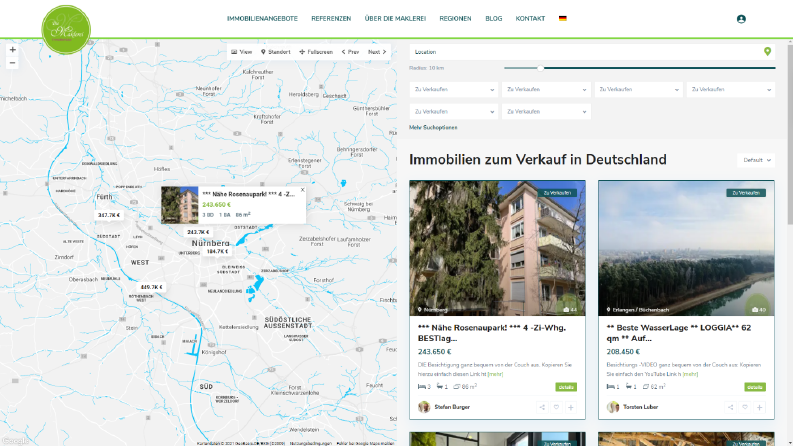793x446 pixels.
Task: Click [mehr] link in WasserLage description
Action: 690,374
